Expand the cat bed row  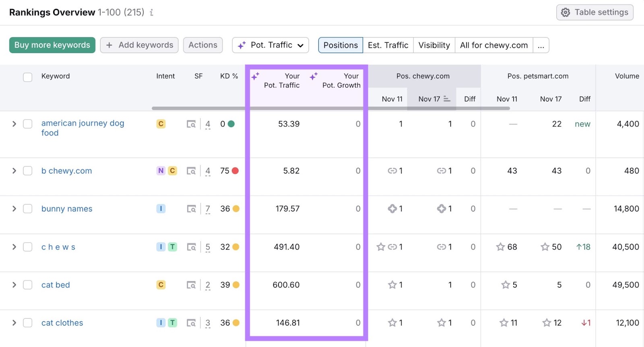pyautogui.click(x=14, y=285)
